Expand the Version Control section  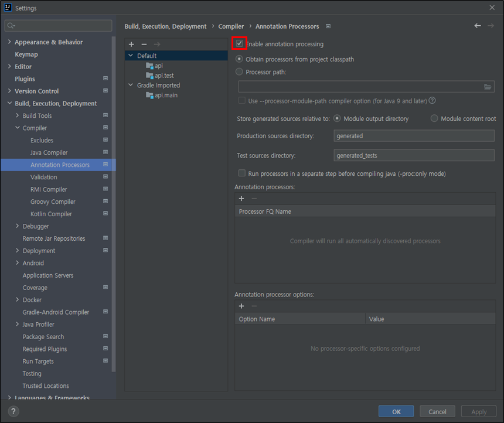coord(9,91)
